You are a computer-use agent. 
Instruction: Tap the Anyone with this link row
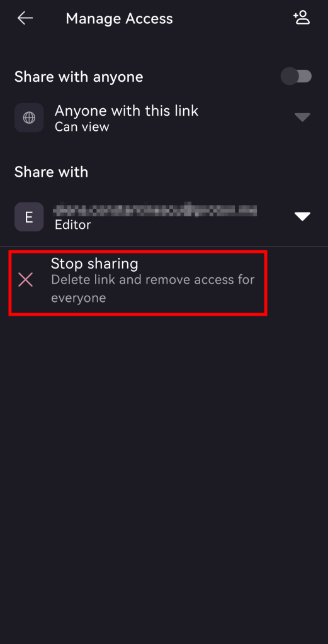click(164, 118)
